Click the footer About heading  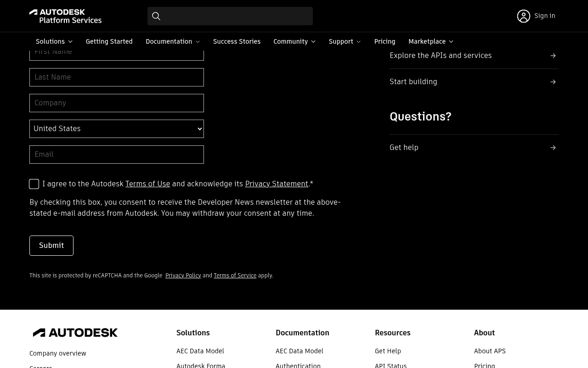click(x=484, y=333)
